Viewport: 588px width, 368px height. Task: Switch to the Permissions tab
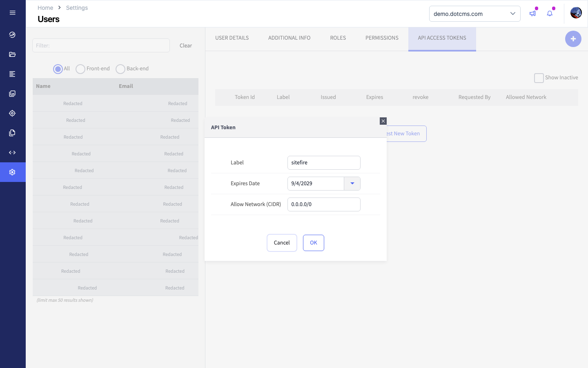pos(382,38)
